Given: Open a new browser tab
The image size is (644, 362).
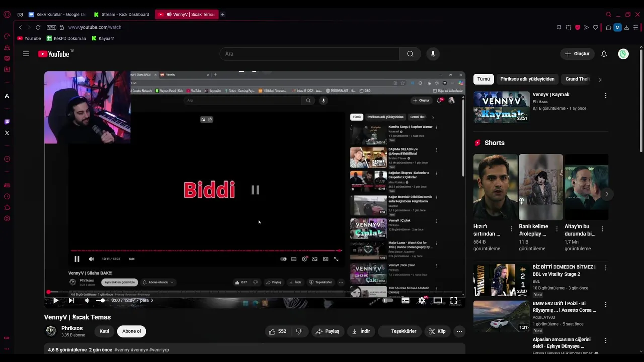Looking at the screenshot, I should click(x=223, y=14).
